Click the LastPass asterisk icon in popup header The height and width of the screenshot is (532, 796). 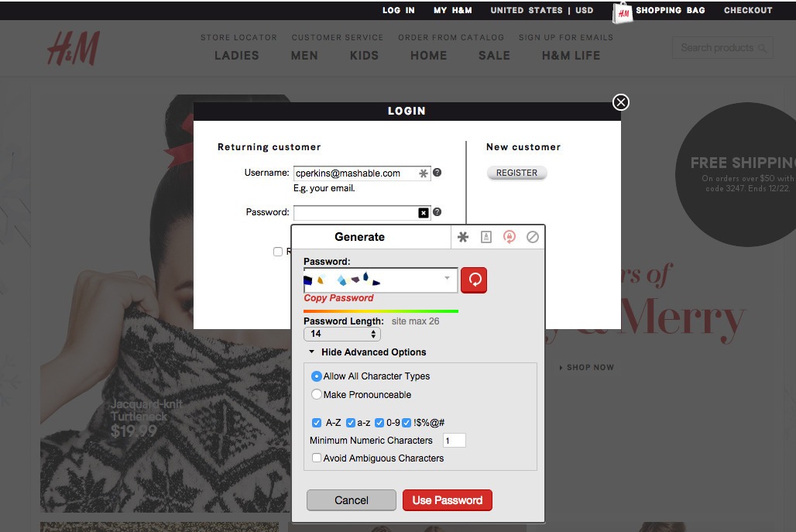click(x=463, y=237)
